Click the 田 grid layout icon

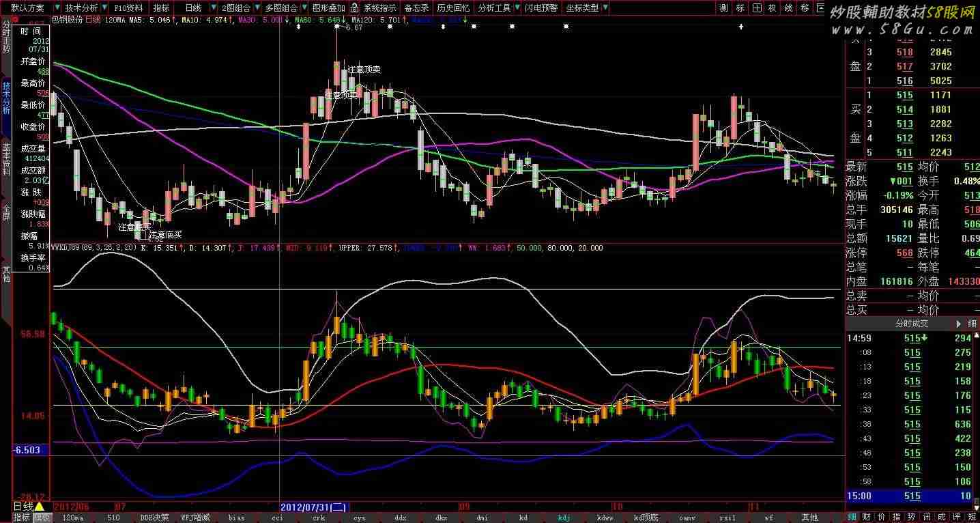pyautogui.click(x=757, y=8)
